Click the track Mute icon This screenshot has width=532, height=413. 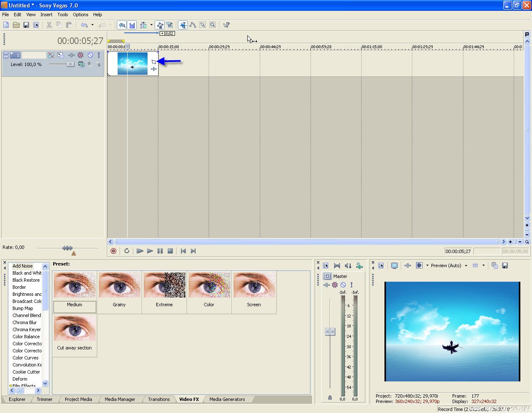(90, 55)
